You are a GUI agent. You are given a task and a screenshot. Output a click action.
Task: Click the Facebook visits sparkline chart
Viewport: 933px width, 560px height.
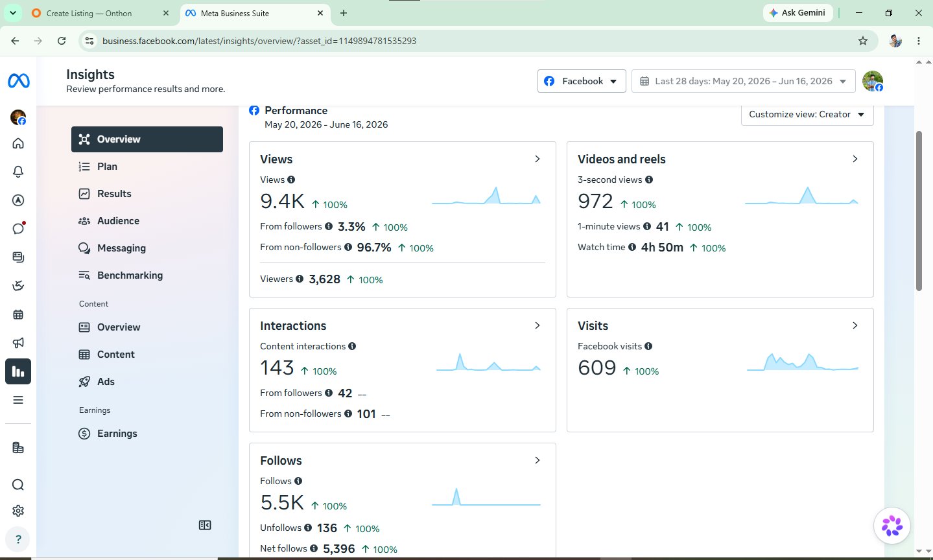pos(803,362)
